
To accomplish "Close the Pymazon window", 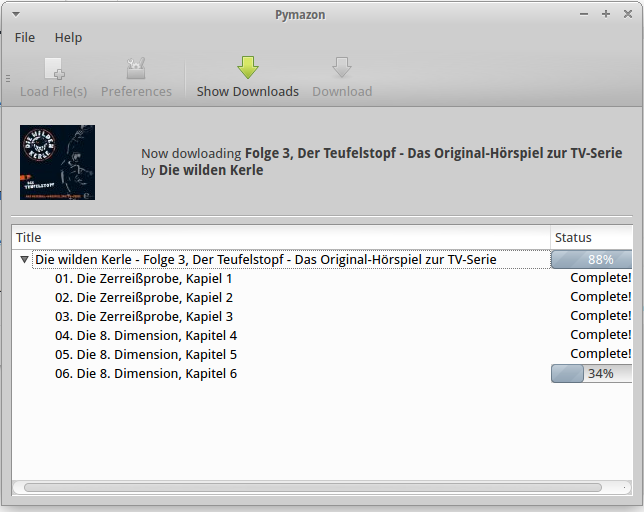I will (627, 14).
